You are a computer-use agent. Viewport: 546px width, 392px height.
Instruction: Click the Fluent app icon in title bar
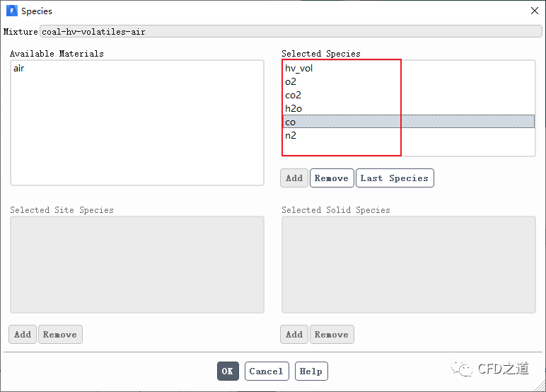11,11
